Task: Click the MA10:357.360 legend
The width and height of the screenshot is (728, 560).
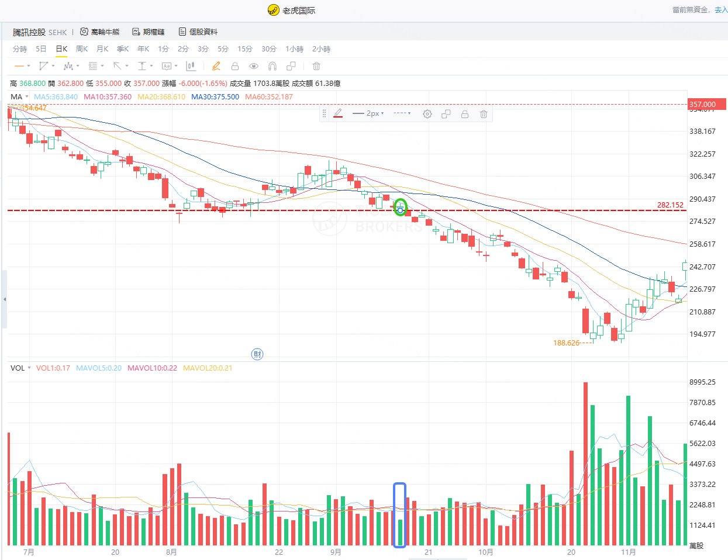Action: click(x=108, y=97)
